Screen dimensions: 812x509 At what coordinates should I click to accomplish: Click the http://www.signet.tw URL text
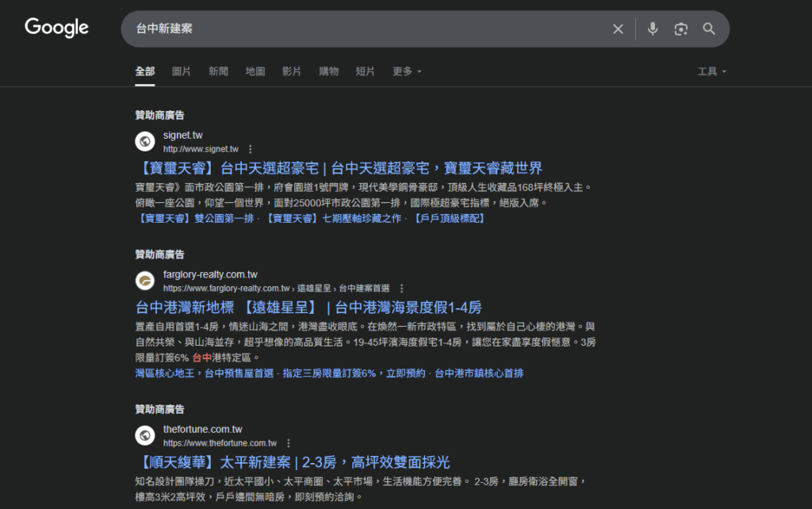pos(201,149)
